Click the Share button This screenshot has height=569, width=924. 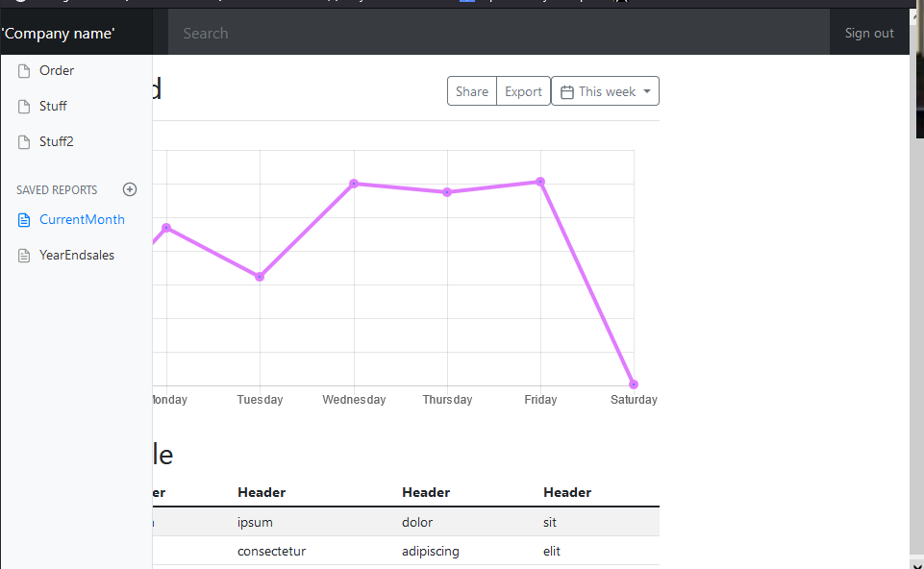(x=472, y=91)
